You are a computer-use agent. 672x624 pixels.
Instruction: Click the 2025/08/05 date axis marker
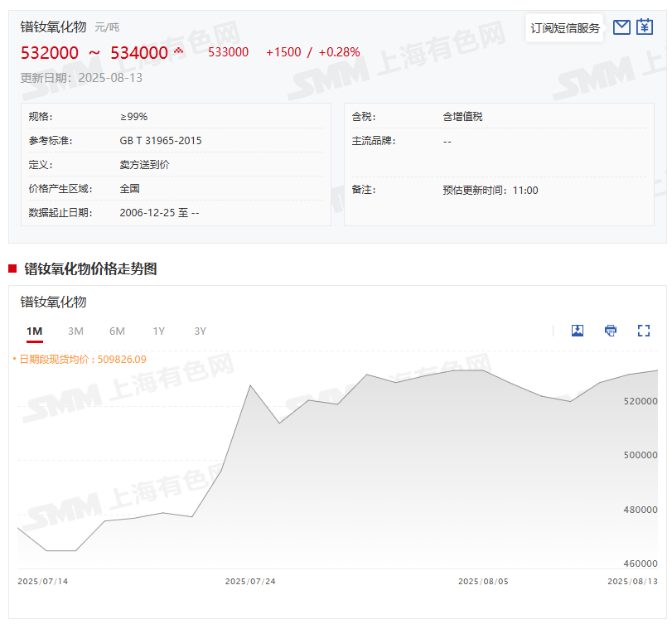coord(483,582)
